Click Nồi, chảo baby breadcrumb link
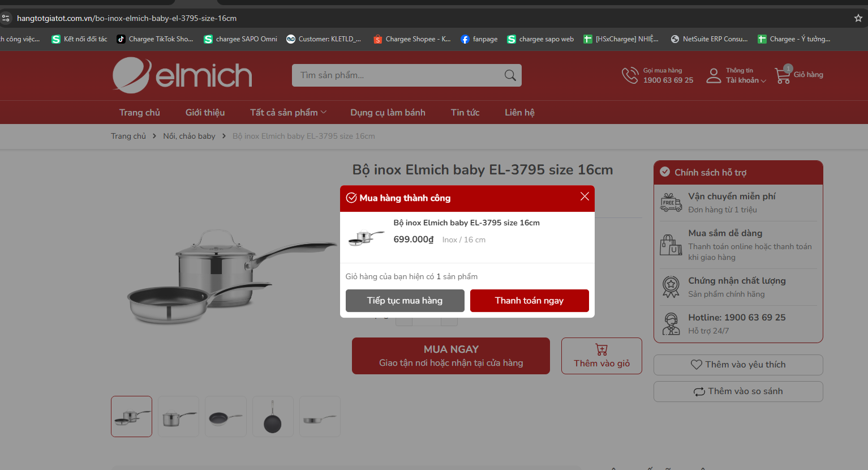Viewport: 868px width, 470px height. click(189, 136)
